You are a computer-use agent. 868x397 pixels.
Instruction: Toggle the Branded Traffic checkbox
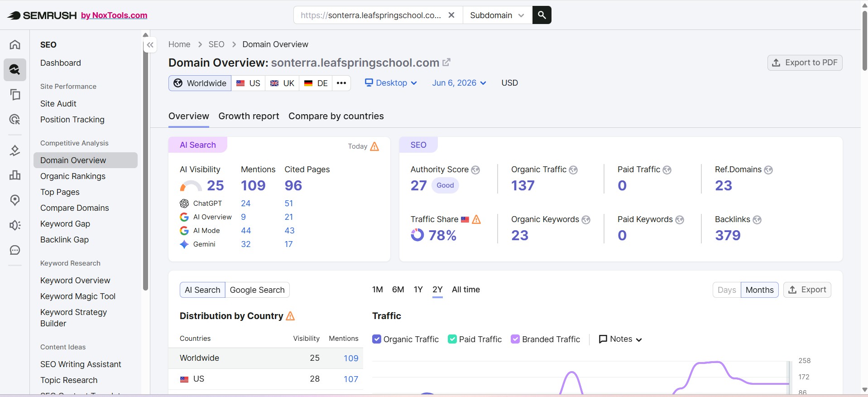click(x=515, y=339)
